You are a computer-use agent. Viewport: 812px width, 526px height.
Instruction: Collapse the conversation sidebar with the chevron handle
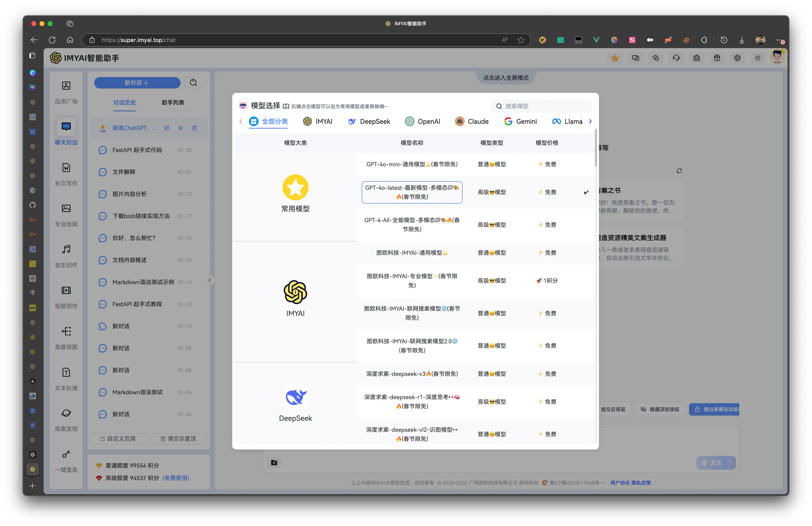210,280
